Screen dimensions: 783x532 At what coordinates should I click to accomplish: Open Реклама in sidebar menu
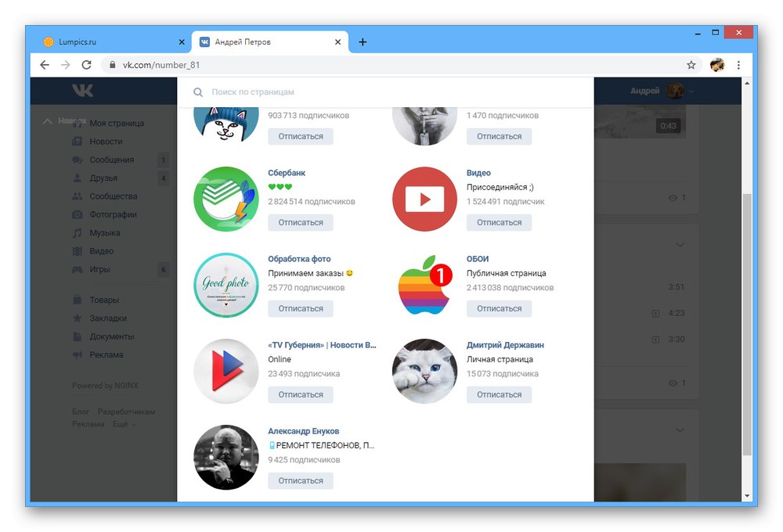(x=106, y=355)
